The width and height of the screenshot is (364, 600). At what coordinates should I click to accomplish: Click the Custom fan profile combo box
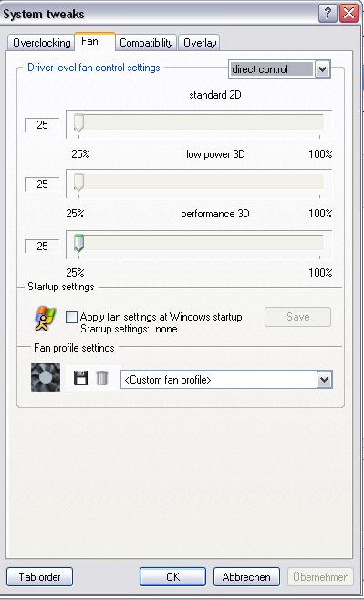[x=226, y=380]
